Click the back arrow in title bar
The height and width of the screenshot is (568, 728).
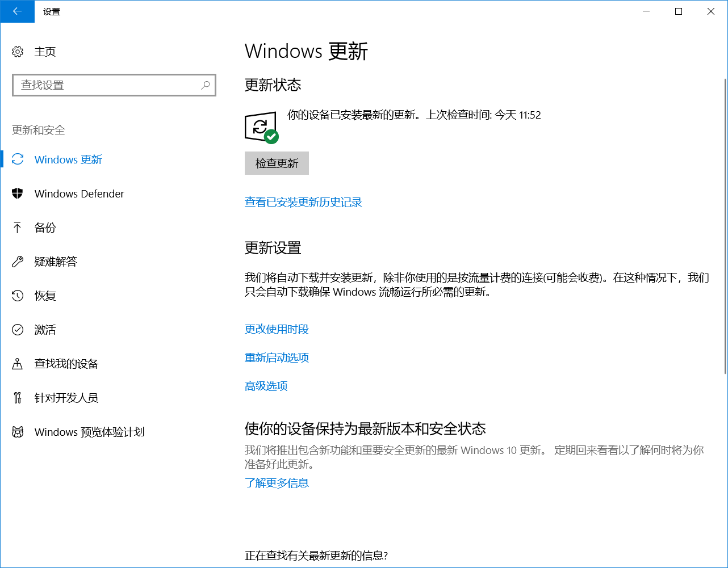(x=17, y=11)
